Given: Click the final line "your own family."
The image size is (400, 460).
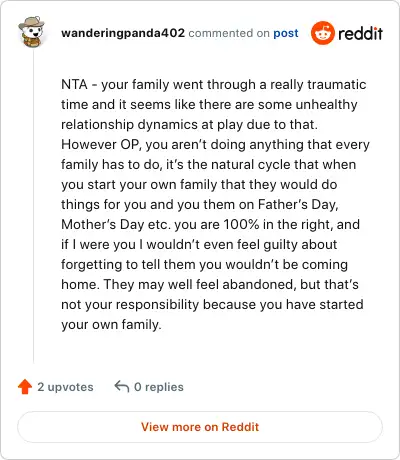Looking at the screenshot, I should [111, 325].
